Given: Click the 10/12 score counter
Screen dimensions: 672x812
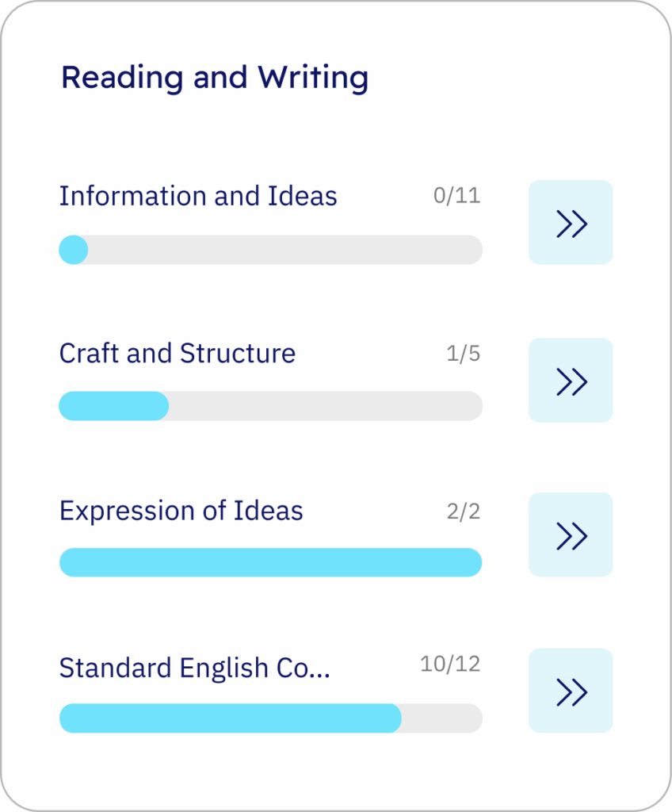Looking at the screenshot, I should coord(450,664).
